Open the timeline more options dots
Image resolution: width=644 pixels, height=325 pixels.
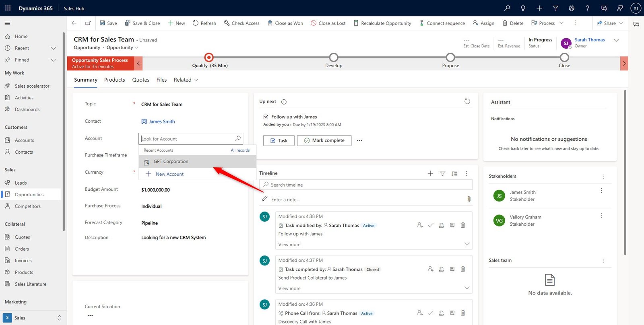(x=466, y=173)
